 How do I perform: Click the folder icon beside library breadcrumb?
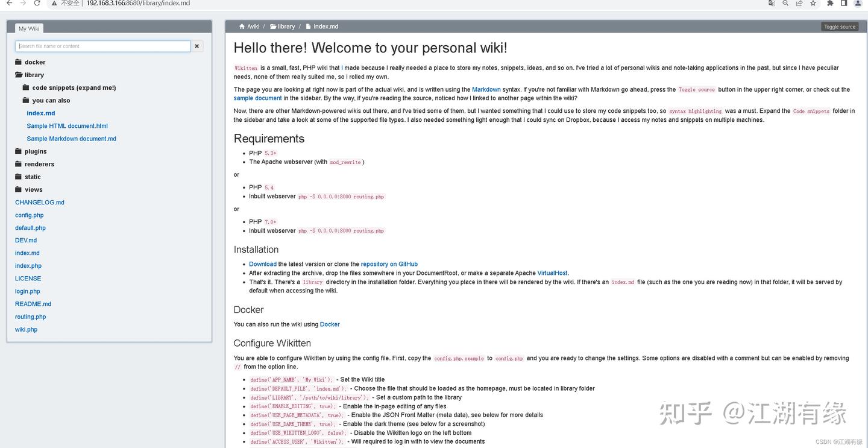click(272, 27)
